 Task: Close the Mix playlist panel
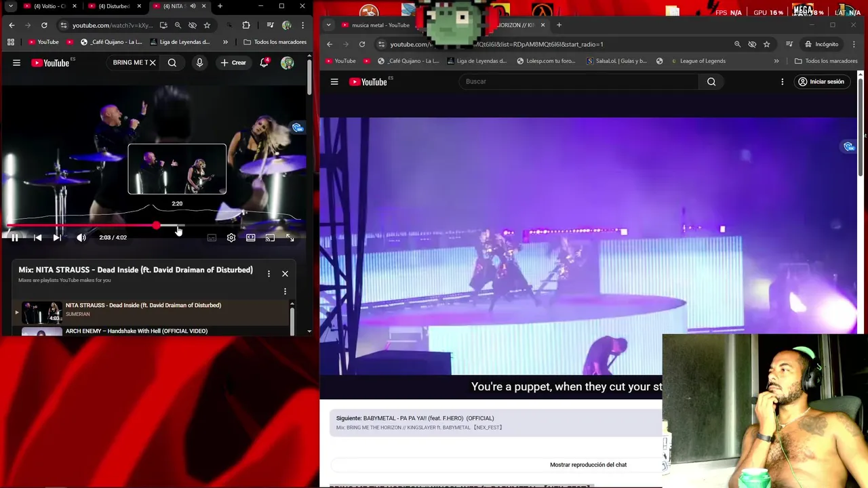click(285, 274)
